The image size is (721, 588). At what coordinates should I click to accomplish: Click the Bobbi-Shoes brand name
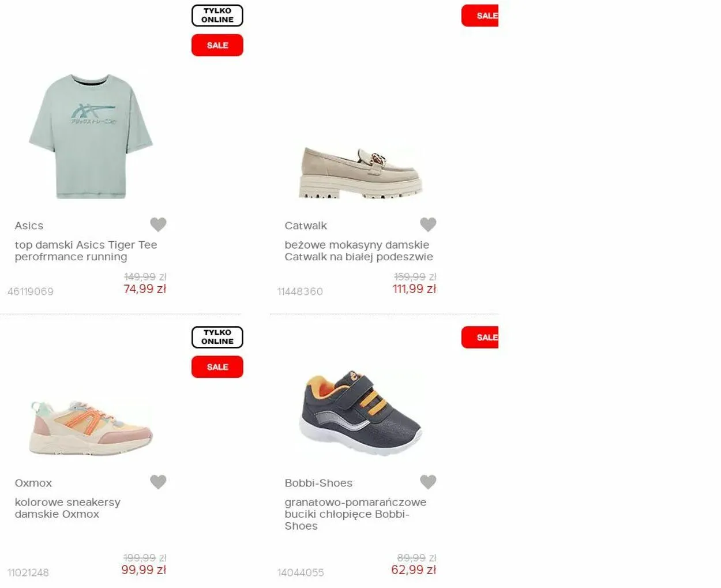click(x=318, y=483)
